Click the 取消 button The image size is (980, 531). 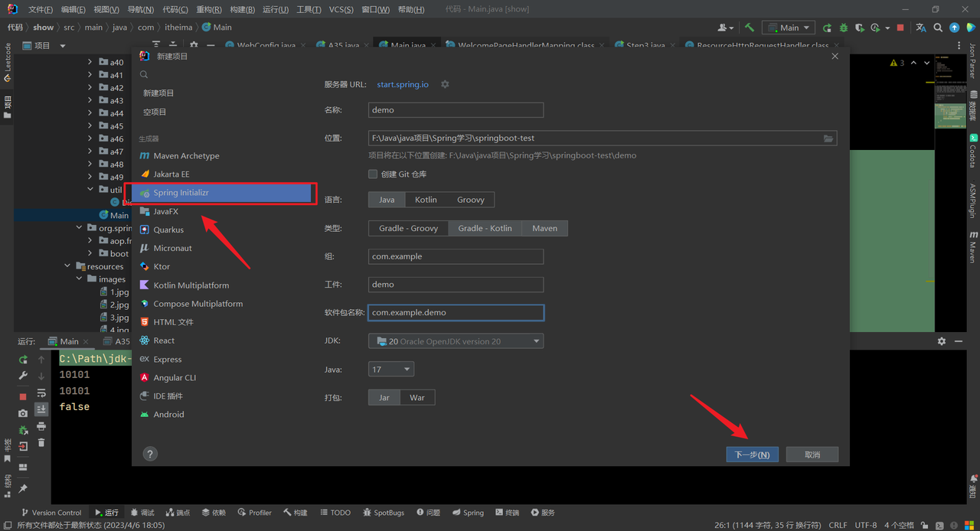point(812,454)
